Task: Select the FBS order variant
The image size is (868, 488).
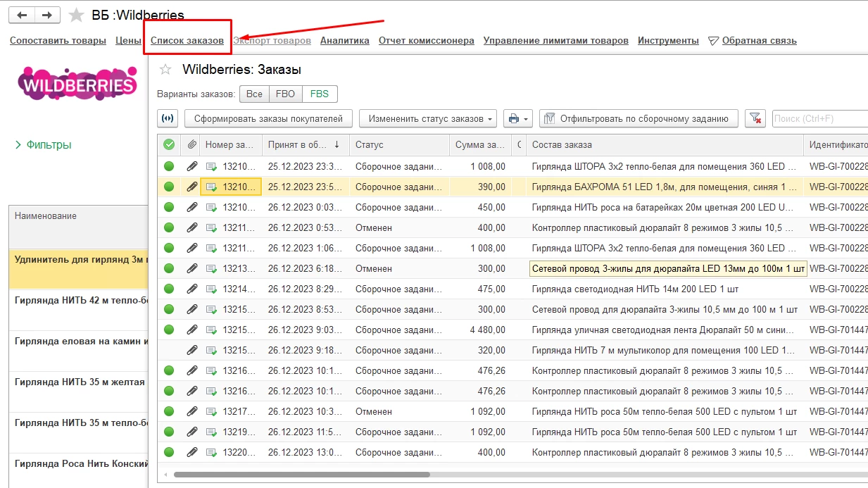Action: [x=320, y=94]
